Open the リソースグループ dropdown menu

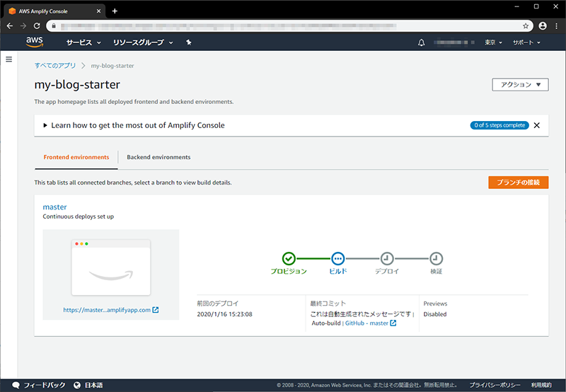[143, 42]
